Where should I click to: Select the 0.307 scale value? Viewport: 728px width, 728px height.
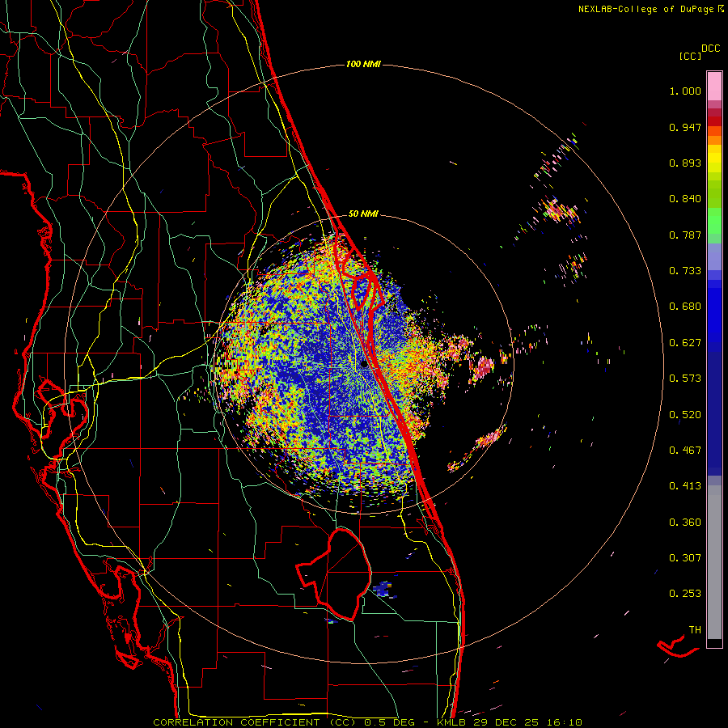[685, 558]
